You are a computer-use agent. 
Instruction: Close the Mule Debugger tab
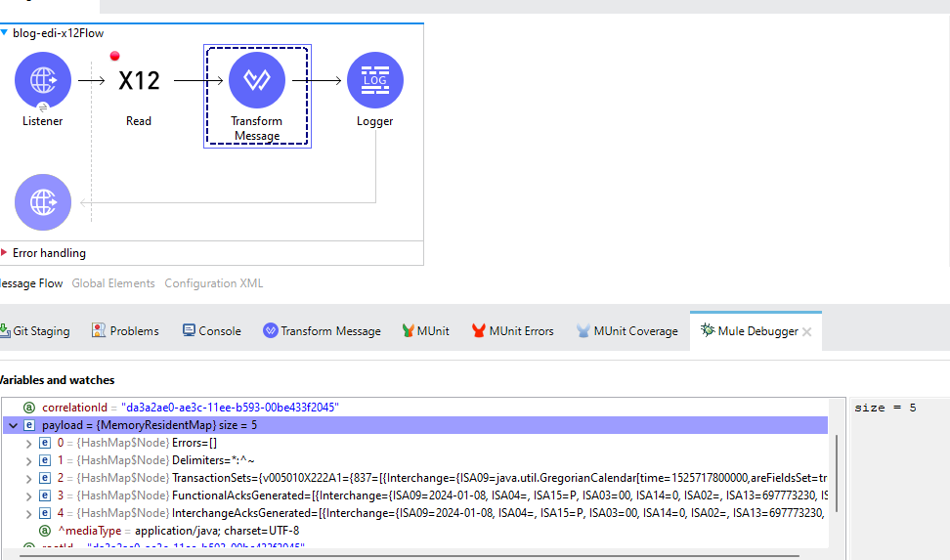pos(807,332)
